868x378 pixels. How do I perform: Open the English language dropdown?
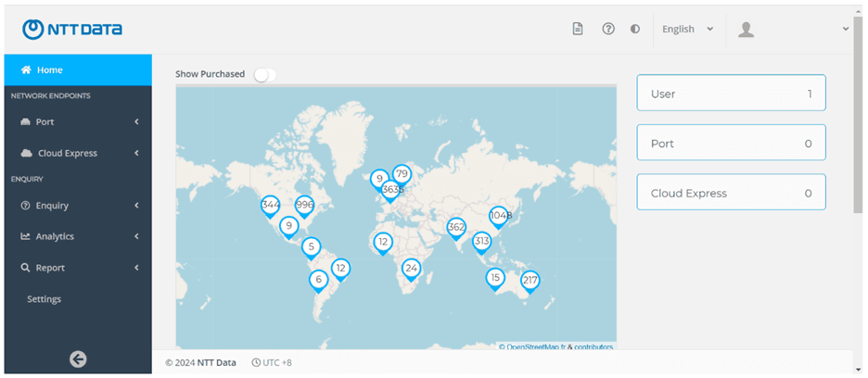point(688,30)
